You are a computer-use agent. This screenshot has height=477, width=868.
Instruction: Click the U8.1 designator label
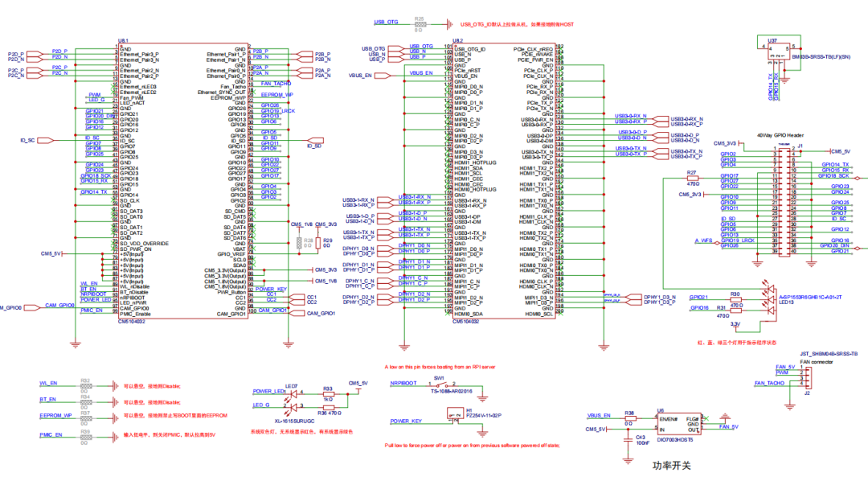pos(123,41)
